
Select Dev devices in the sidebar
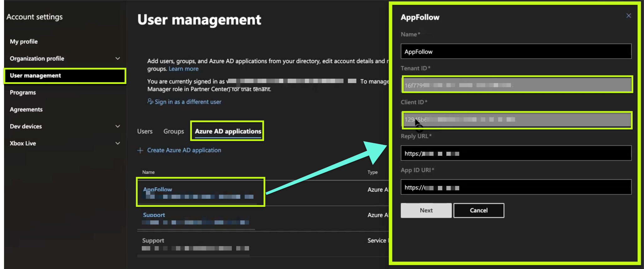point(26,126)
